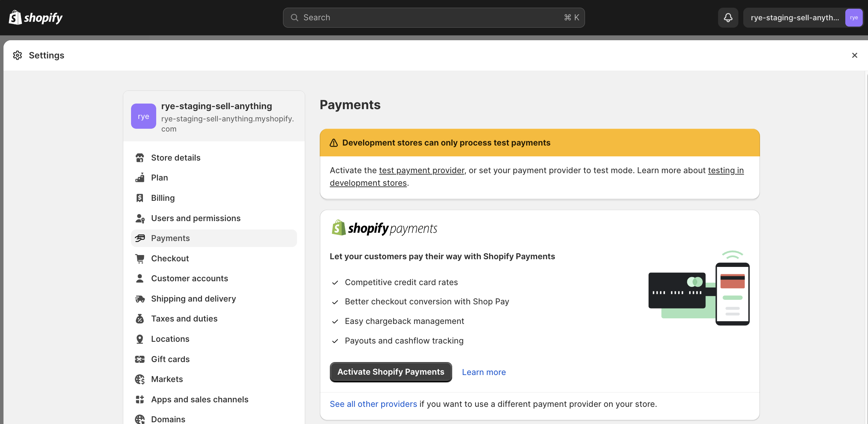Screen dimensions: 868x424
Task: Click the Shopify logo in top bar
Action: tap(36, 17)
